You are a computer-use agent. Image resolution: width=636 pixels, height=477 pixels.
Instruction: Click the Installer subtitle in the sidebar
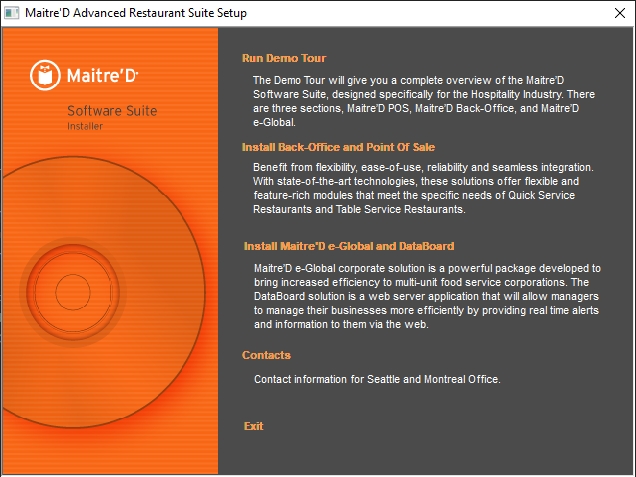84,126
